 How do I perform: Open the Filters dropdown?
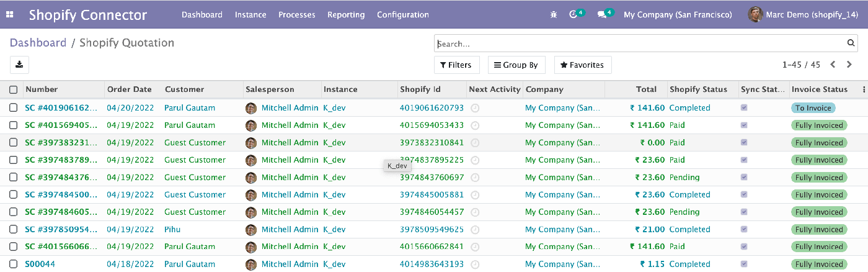456,65
